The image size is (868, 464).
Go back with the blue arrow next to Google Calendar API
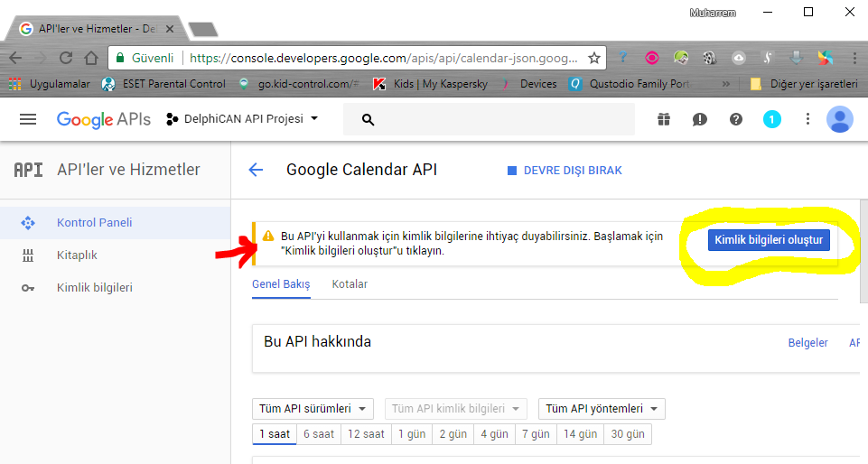click(256, 170)
